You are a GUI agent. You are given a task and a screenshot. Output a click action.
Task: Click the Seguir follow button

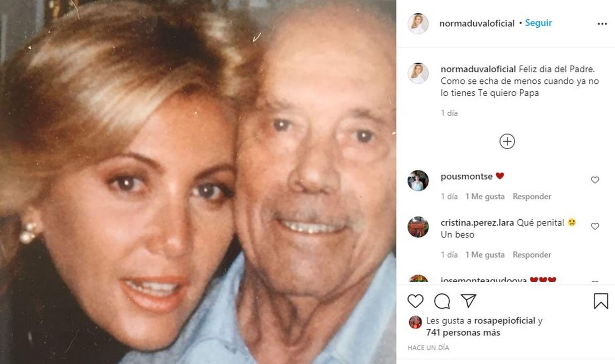pos(538,23)
